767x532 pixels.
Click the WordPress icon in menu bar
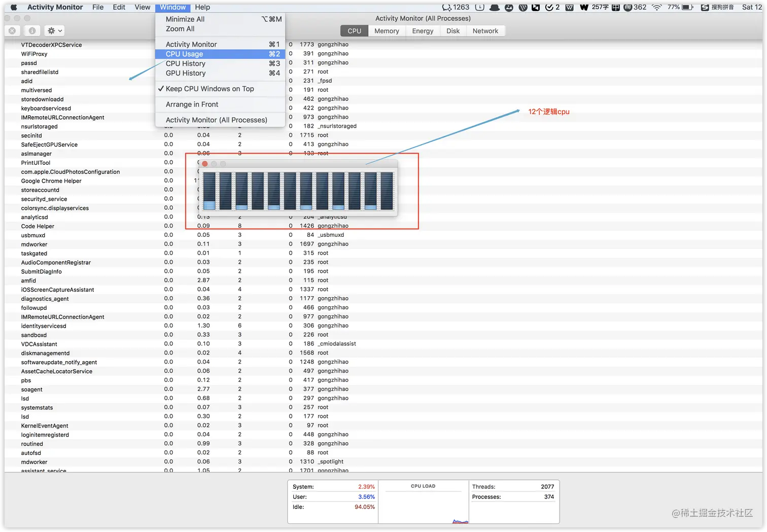click(x=523, y=7)
